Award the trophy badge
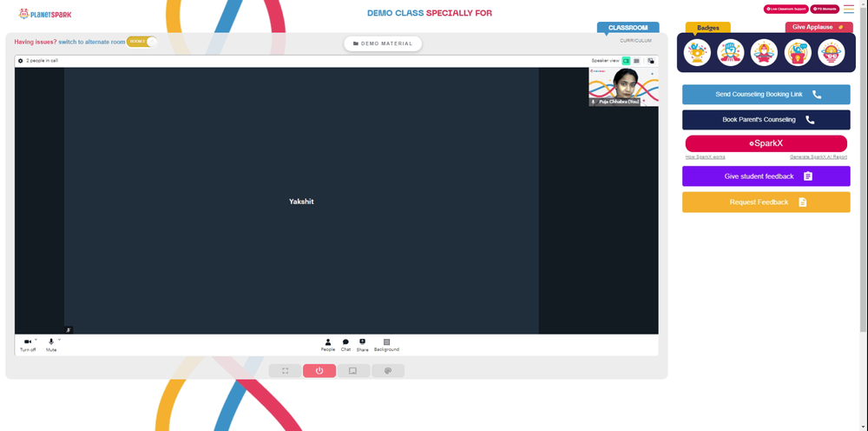Image resolution: width=868 pixels, height=431 pixels. [697, 53]
